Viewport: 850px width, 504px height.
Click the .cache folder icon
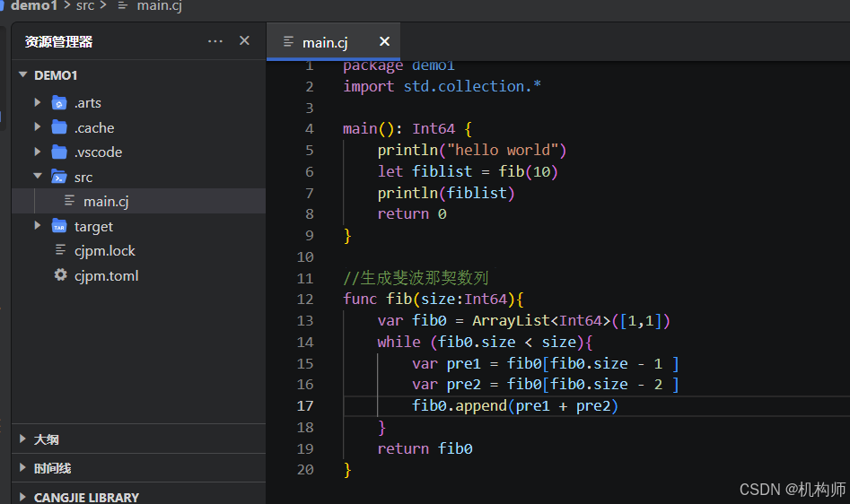point(59,126)
